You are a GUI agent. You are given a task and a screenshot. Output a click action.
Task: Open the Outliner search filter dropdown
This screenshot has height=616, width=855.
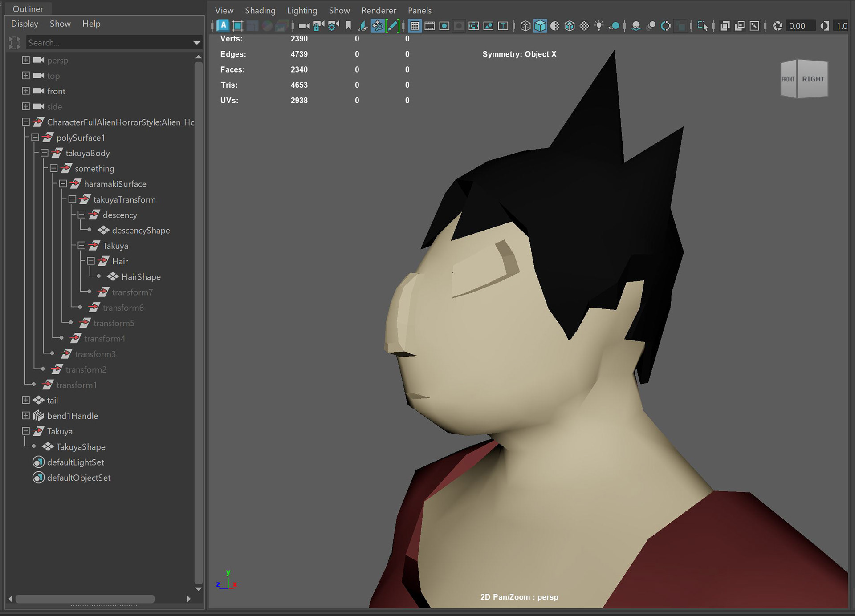pyautogui.click(x=196, y=43)
